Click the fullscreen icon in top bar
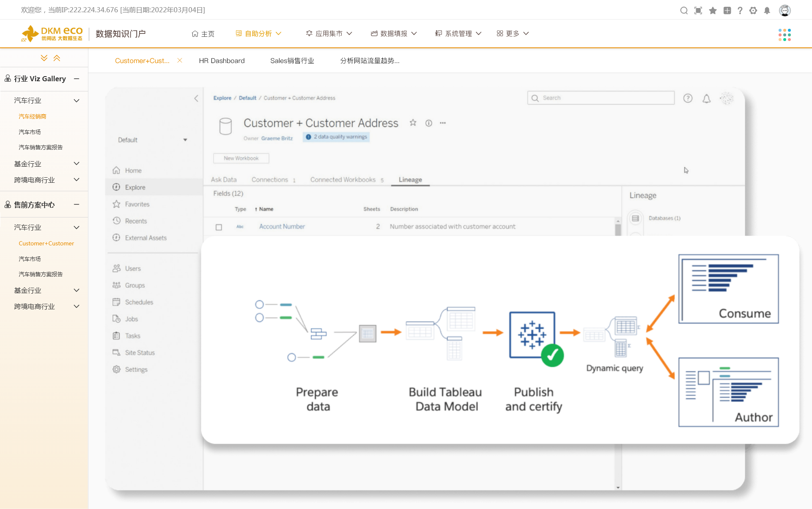This screenshot has width=812, height=509. tap(698, 11)
